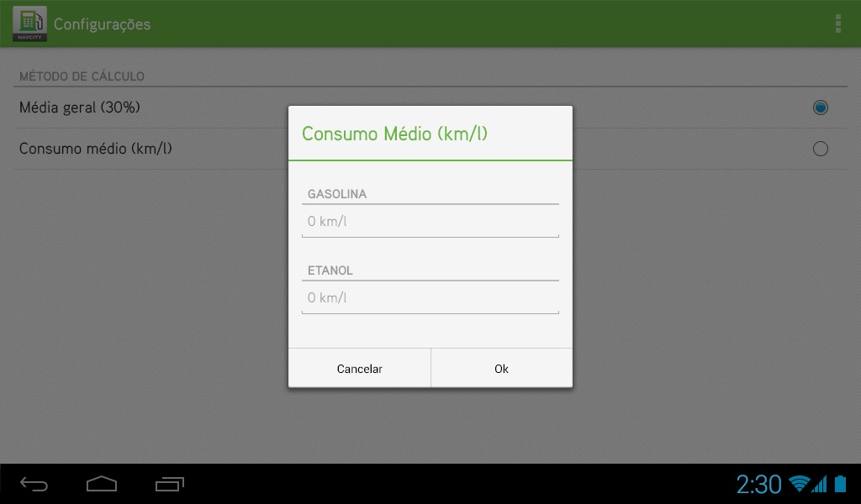Select the Consumo médio (km/l) radio button
The width and height of the screenshot is (861, 504).
click(821, 149)
